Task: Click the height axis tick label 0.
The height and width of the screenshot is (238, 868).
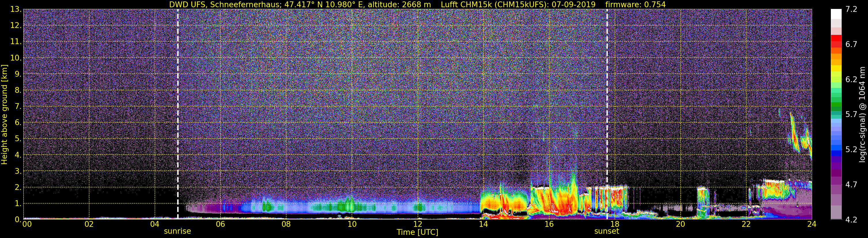Action: point(18,220)
